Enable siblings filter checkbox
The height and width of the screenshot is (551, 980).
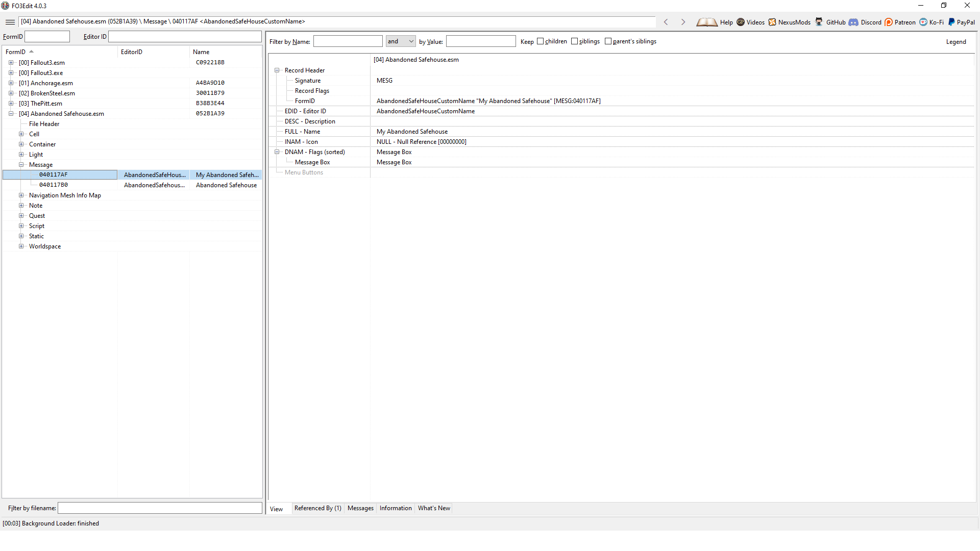[x=575, y=41]
